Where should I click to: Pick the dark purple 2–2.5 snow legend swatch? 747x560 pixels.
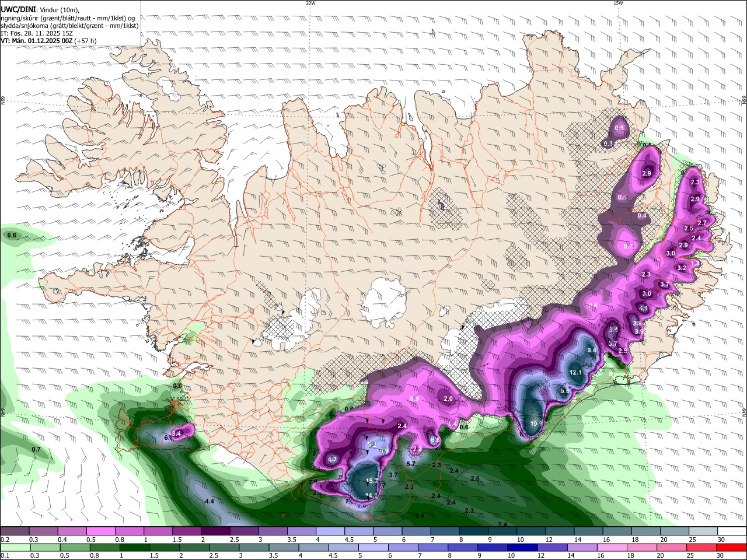[x=215, y=531]
